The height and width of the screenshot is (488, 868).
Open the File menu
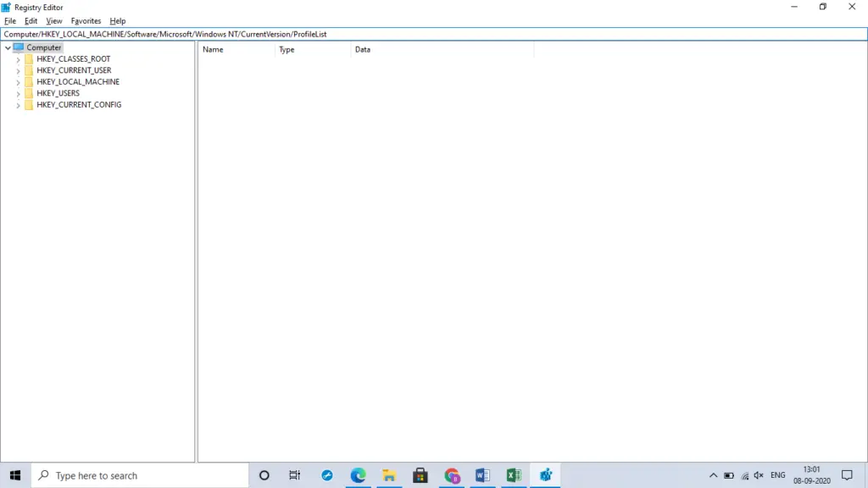[x=10, y=21]
